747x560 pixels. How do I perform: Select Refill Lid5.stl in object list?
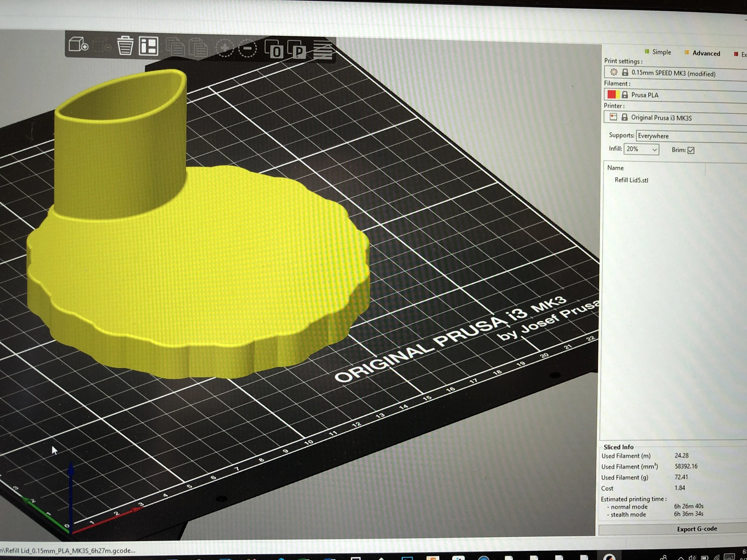(631, 180)
